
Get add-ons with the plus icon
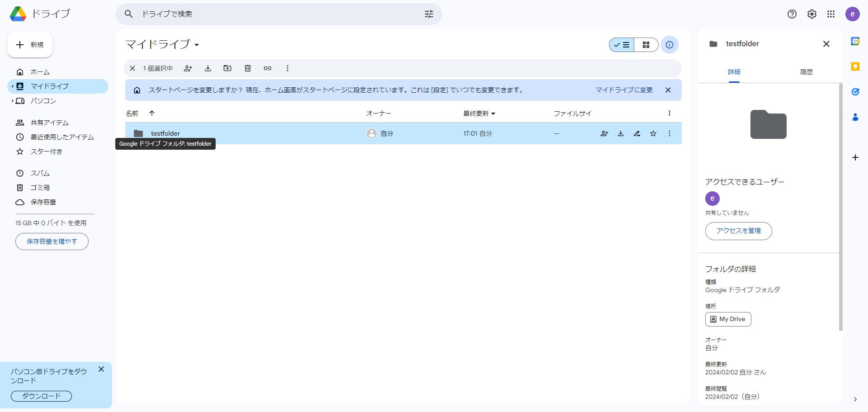coord(855,157)
